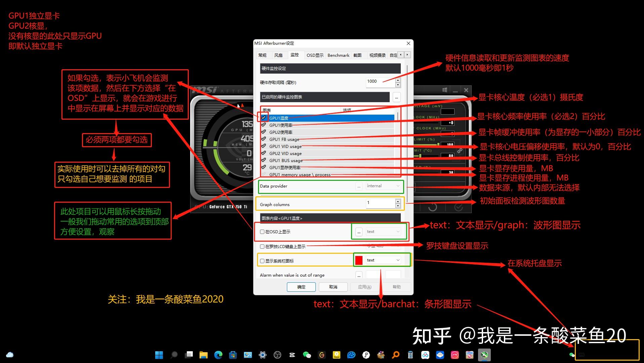Image resolution: width=644 pixels, height=363 pixels.
Task: Toggle the link icon beside temp limit
Action: (460, 151)
